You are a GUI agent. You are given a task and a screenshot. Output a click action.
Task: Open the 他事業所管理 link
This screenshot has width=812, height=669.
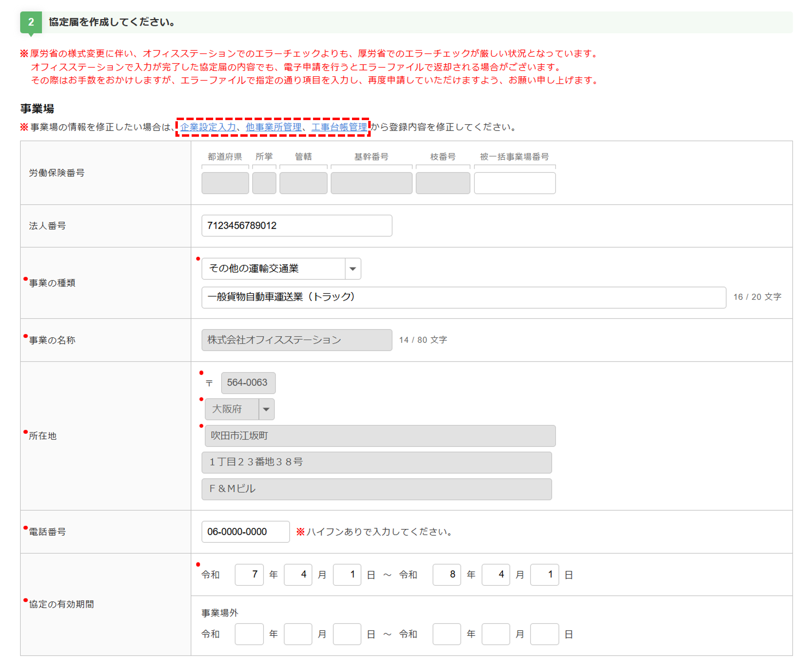tap(273, 127)
